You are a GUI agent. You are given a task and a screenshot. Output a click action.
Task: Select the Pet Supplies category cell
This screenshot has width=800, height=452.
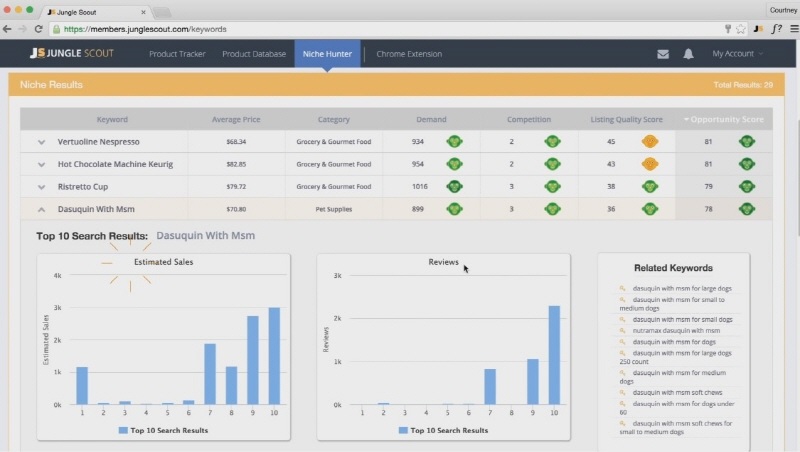[334, 209]
